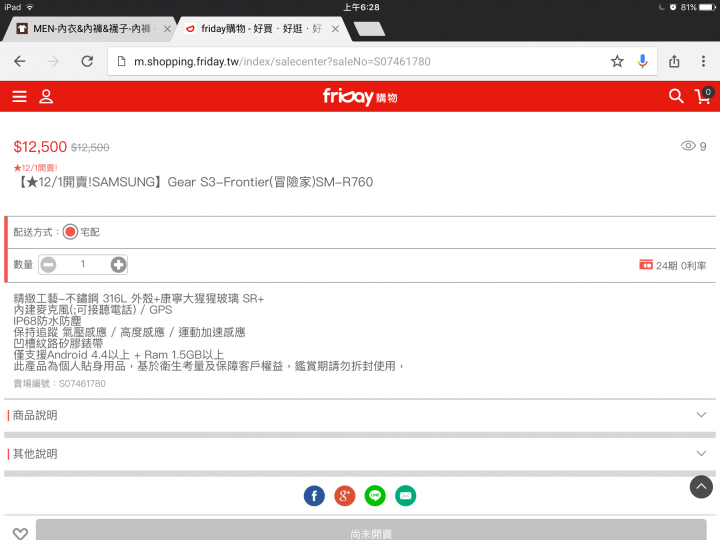Screen dimensions: 720x540
Task: Open the user account icon
Action: pyautogui.click(x=46, y=96)
